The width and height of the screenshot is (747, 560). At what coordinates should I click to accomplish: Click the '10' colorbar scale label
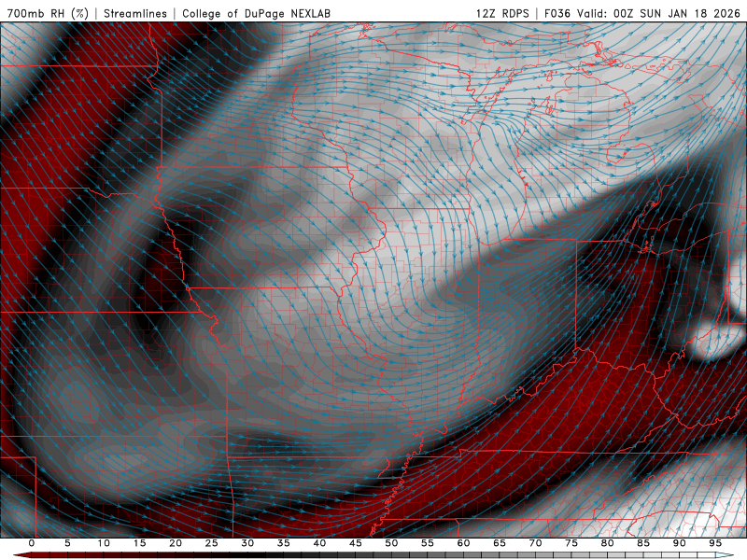coord(104,543)
